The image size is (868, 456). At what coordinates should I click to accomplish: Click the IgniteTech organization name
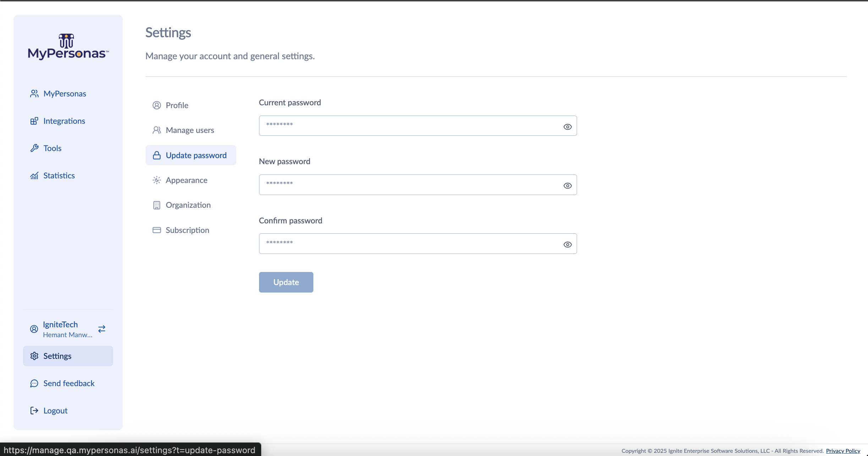tap(60, 324)
